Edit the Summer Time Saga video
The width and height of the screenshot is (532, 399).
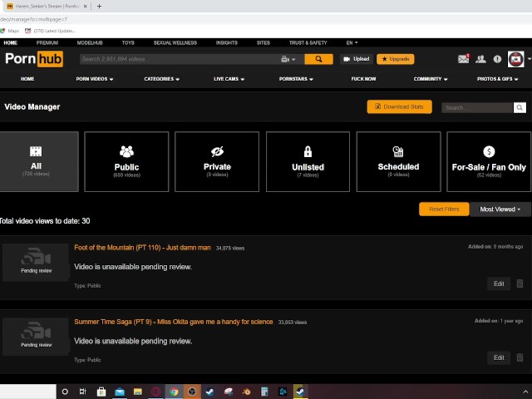click(x=499, y=358)
